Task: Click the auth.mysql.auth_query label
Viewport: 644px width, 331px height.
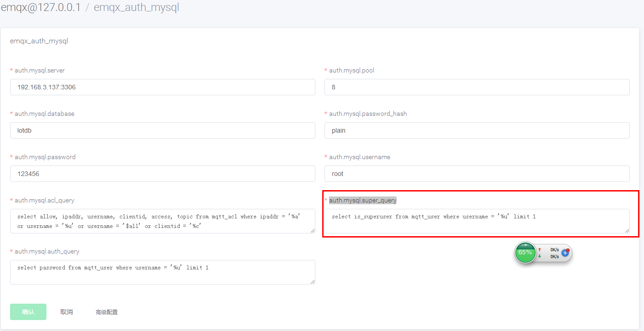Action: (47, 251)
